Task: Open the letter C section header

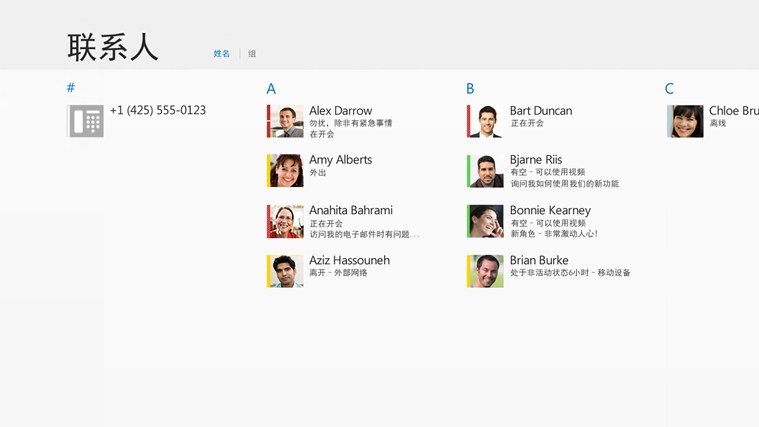Action: point(669,89)
